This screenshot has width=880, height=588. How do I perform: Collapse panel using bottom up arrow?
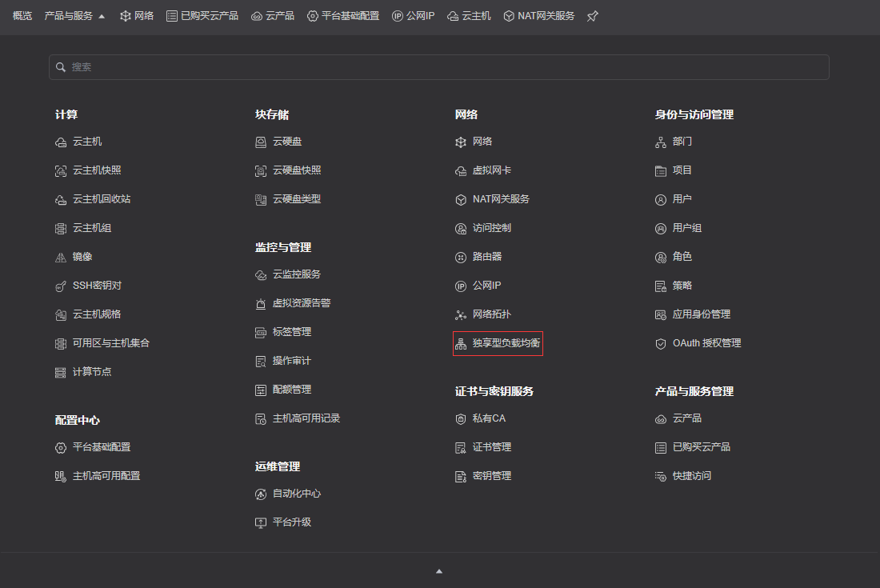click(439, 571)
